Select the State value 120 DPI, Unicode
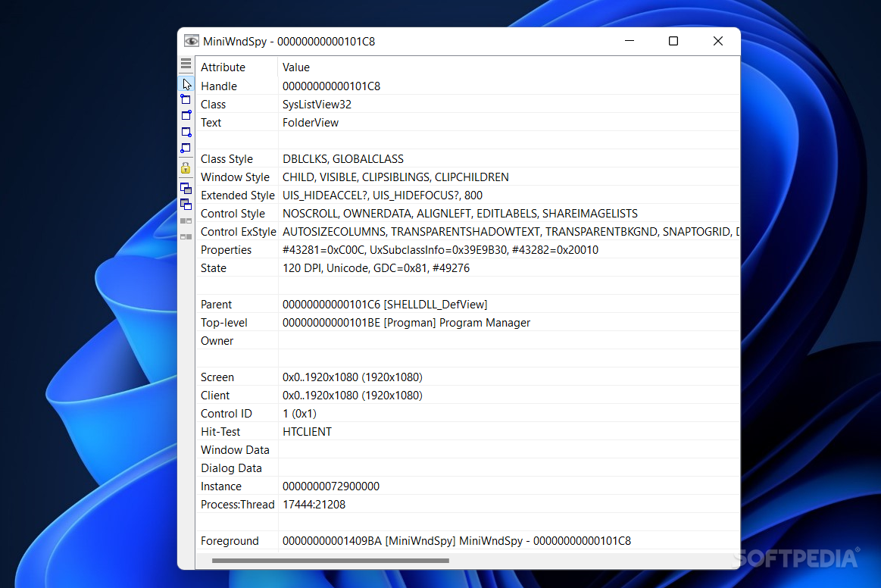Screen dimensions: 881x588 pos(376,268)
